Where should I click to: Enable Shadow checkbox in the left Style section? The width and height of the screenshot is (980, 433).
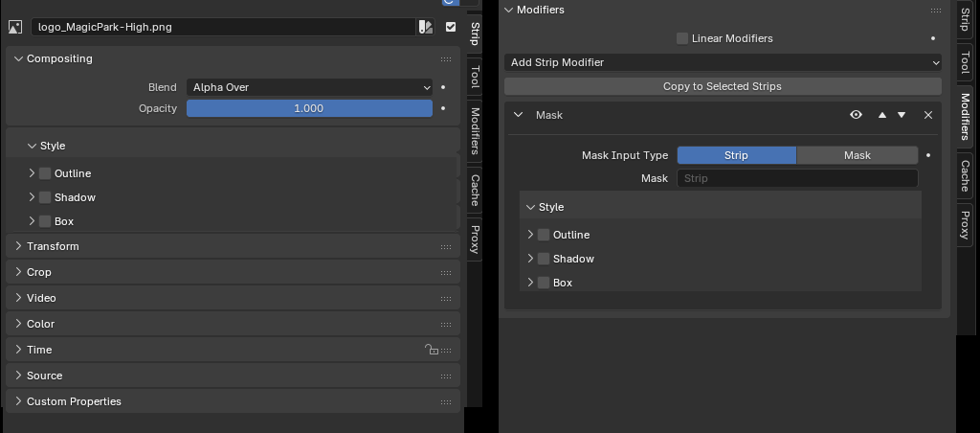45,197
